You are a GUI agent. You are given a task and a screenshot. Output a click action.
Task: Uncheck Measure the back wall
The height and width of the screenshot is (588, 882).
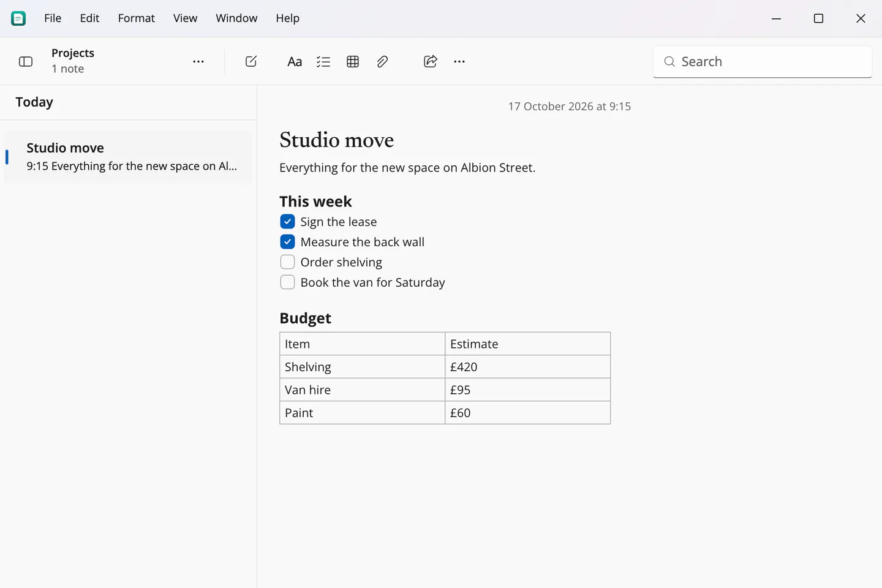coord(287,241)
